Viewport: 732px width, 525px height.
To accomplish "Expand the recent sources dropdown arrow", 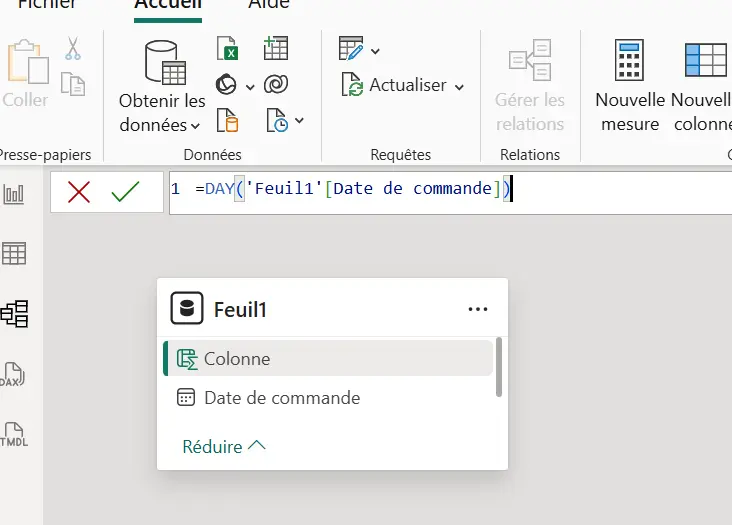I will [300, 120].
